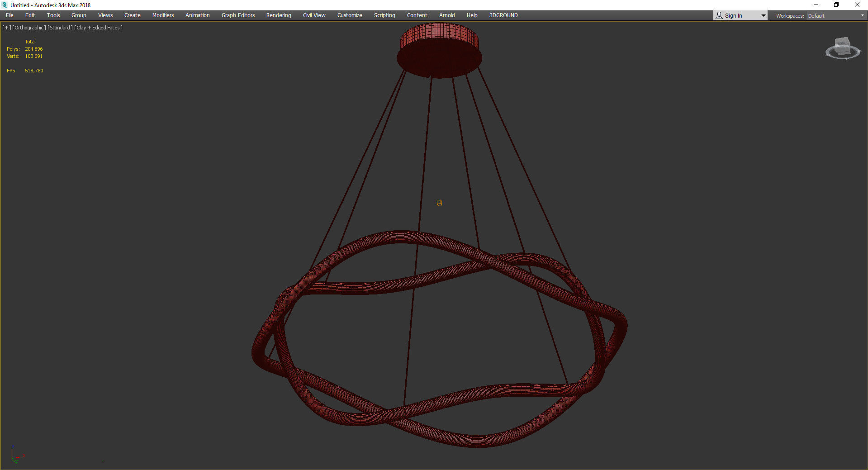Open the Arnold menu

click(x=447, y=15)
